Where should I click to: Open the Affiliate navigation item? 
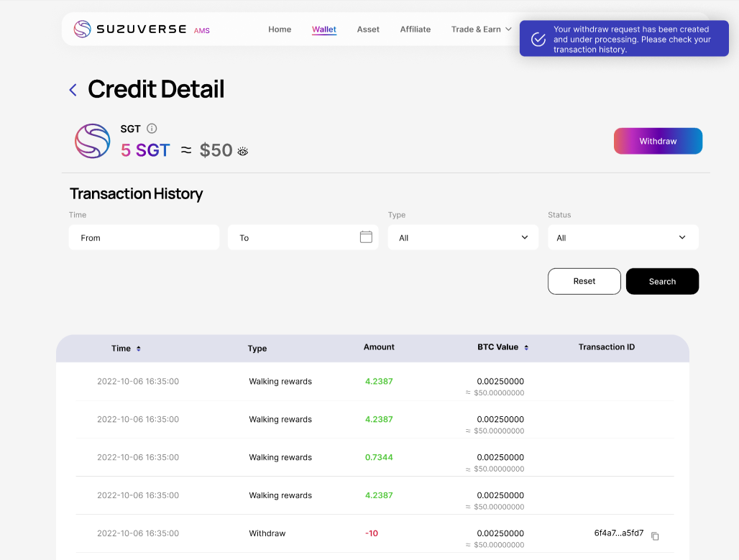click(x=416, y=29)
